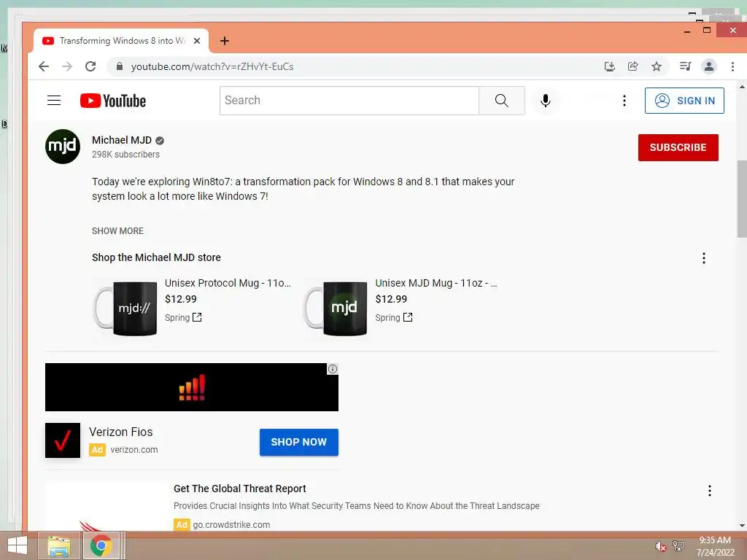This screenshot has height=560, width=747.
Task: Open YouTube settings three-dot menu
Action: click(x=624, y=101)
